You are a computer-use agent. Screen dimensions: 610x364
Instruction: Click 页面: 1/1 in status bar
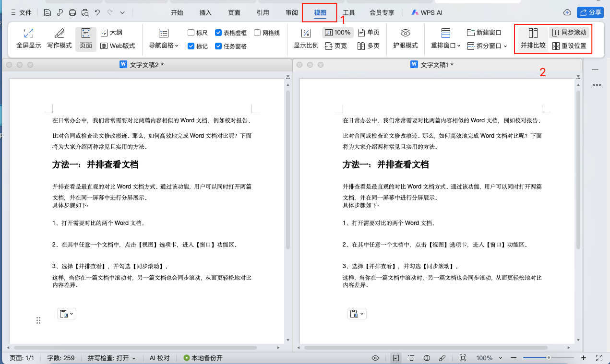tap(22, 358)
